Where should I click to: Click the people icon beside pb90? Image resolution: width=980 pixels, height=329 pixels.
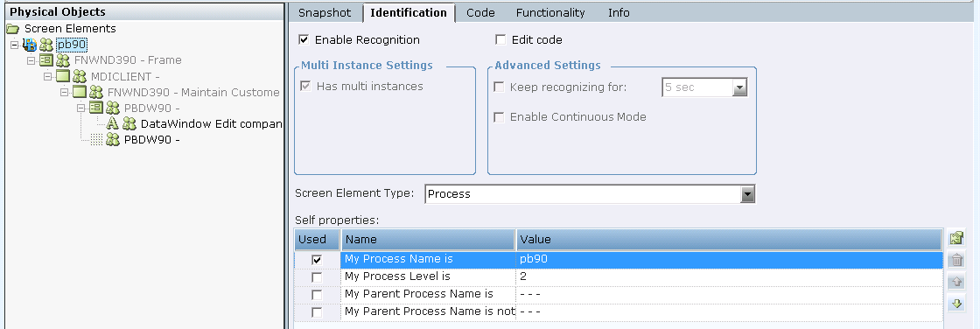click(47, 45)
